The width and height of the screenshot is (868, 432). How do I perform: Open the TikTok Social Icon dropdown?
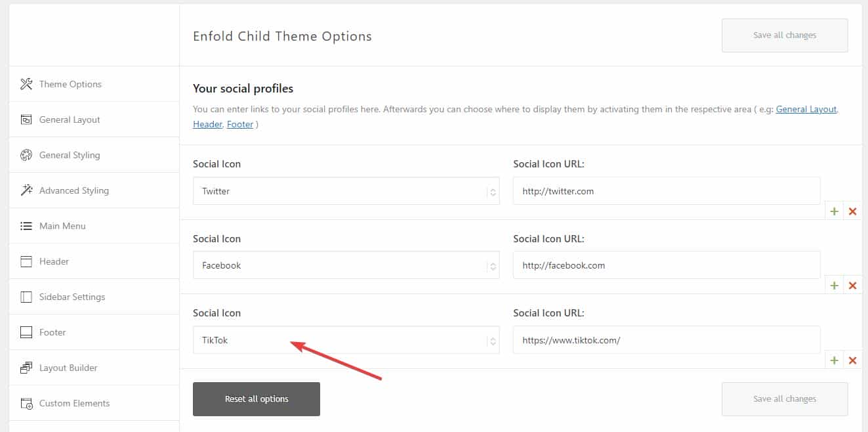point(346,340)
